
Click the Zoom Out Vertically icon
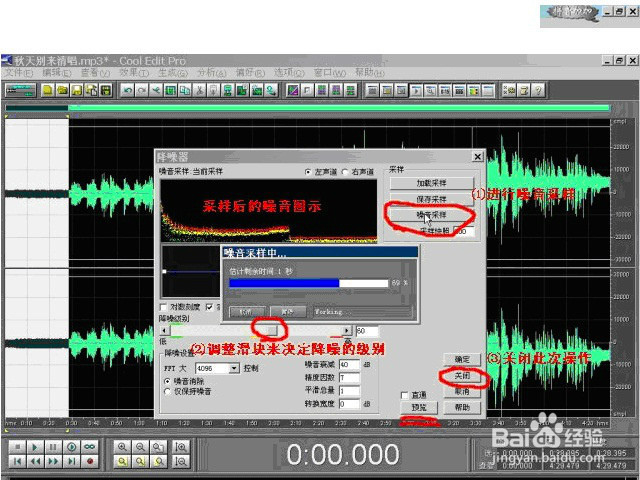tap(181, 462)
